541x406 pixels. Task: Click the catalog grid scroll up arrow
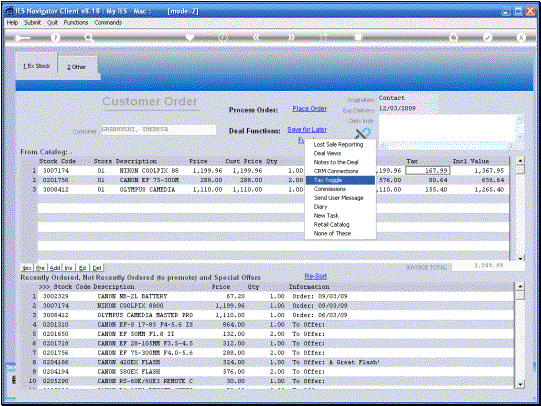[520, 161]
